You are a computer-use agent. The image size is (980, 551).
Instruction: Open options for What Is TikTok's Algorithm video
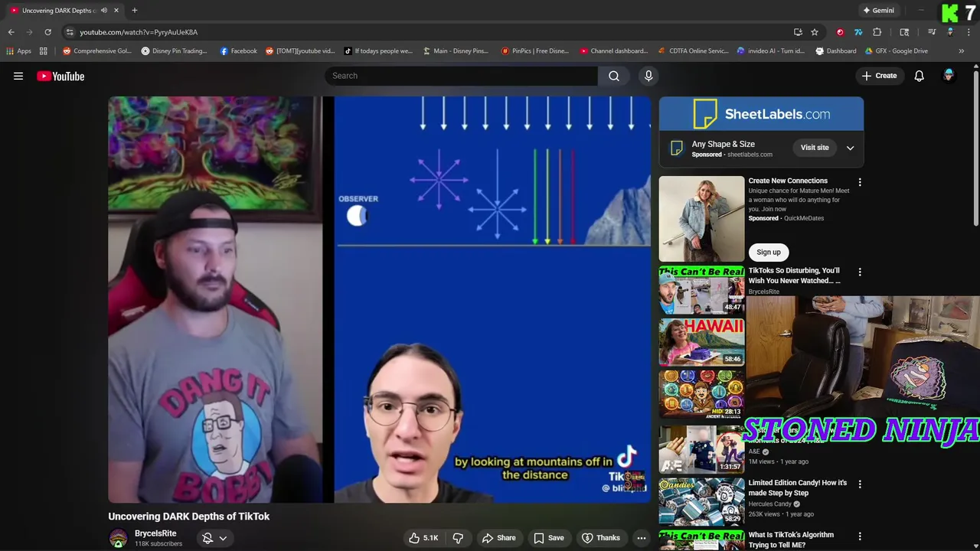point(860,537)
